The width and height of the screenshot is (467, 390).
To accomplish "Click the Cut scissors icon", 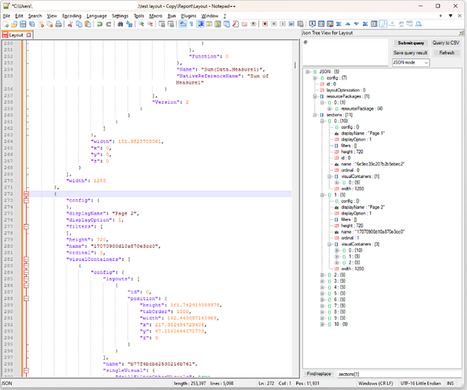I will click(70, 24).
